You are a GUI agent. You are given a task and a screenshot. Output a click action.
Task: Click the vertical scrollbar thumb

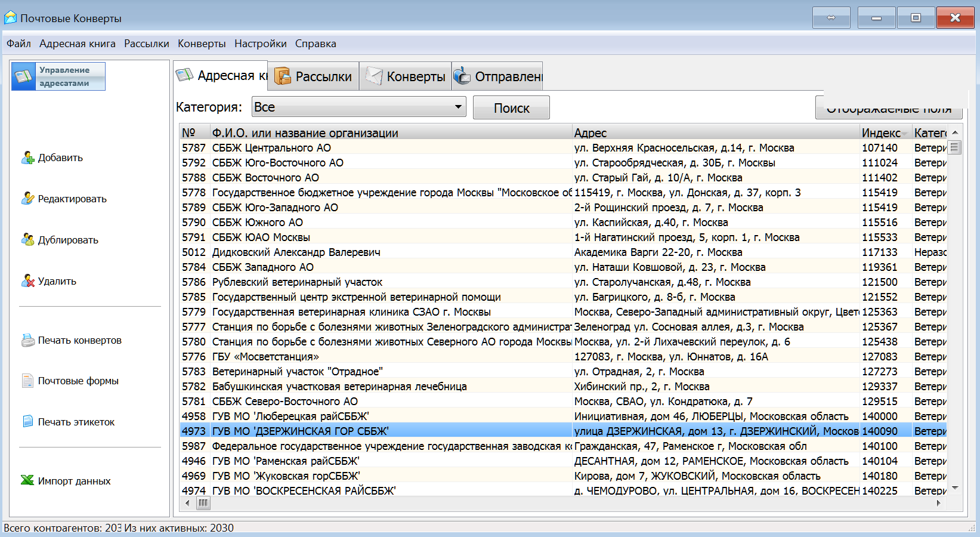tap(955, 147)
